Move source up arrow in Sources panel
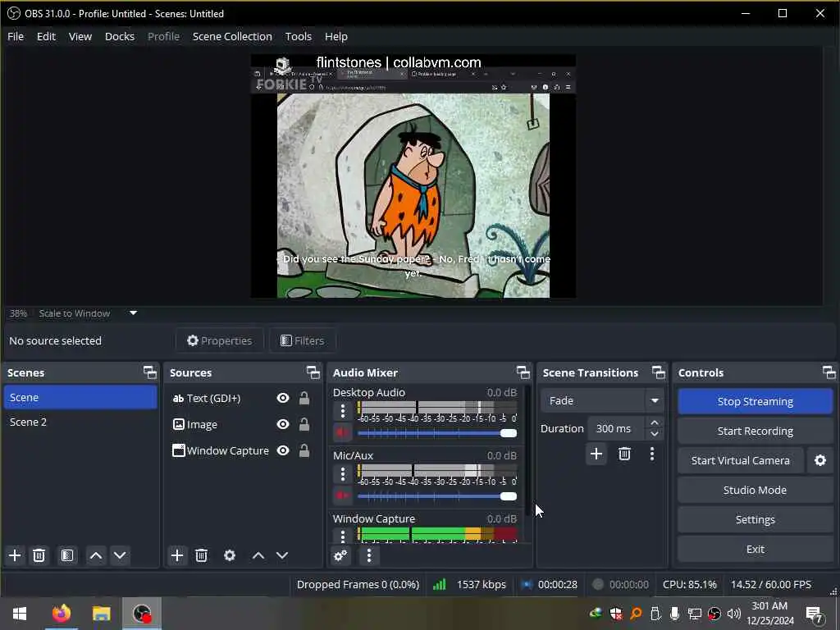 [x=258, y=555]
